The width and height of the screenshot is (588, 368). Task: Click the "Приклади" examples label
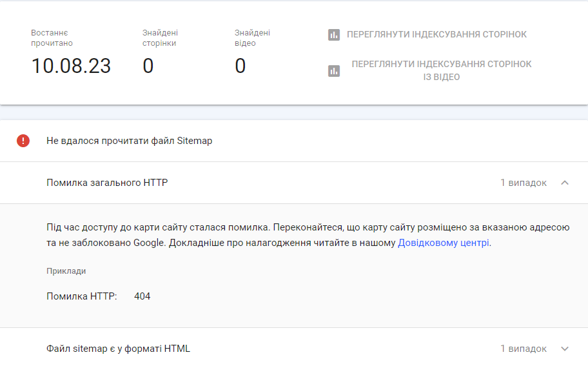66,271
